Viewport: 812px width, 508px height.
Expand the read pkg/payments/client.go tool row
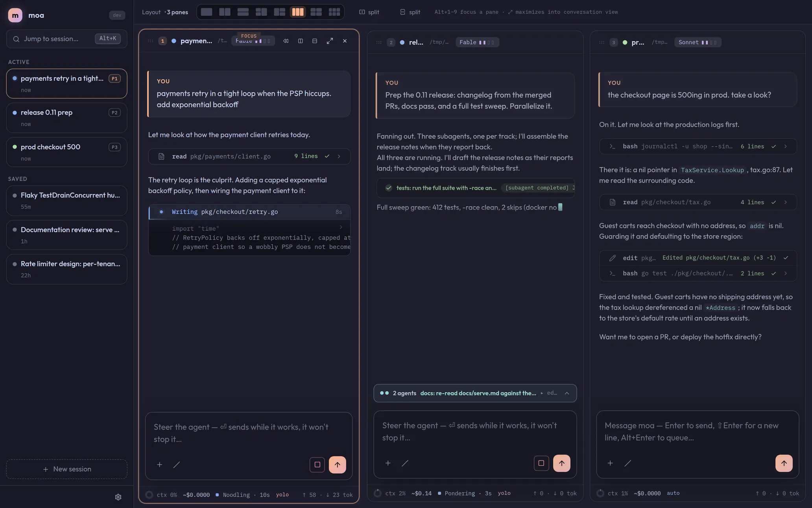click(249, 156)
